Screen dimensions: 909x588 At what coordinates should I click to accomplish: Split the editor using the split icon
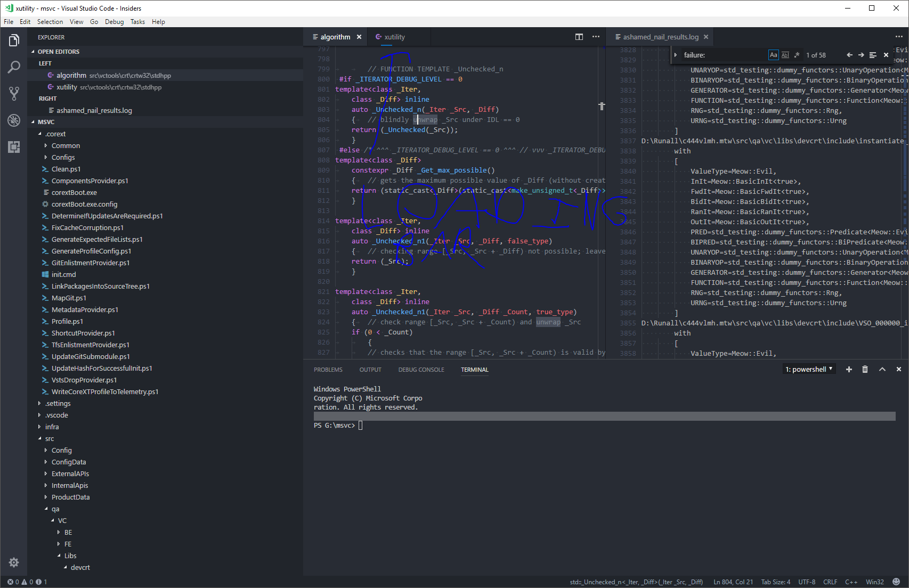pos(579,37)
